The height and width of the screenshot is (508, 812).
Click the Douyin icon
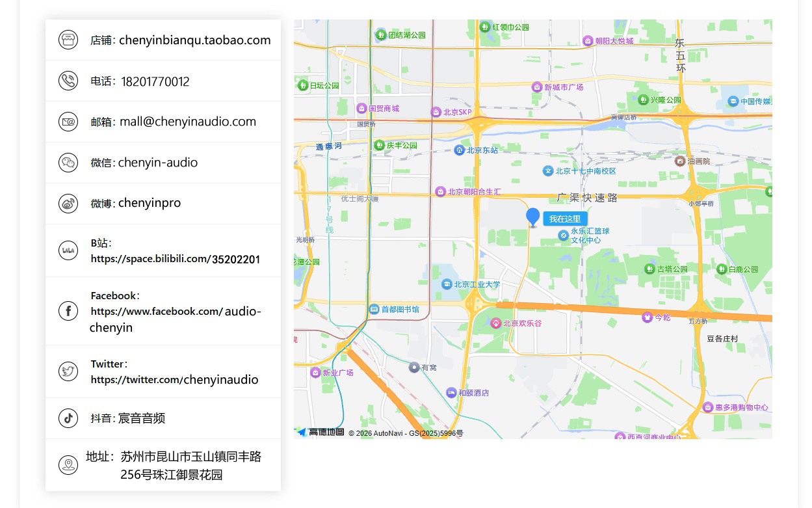[x=68, y=418]
